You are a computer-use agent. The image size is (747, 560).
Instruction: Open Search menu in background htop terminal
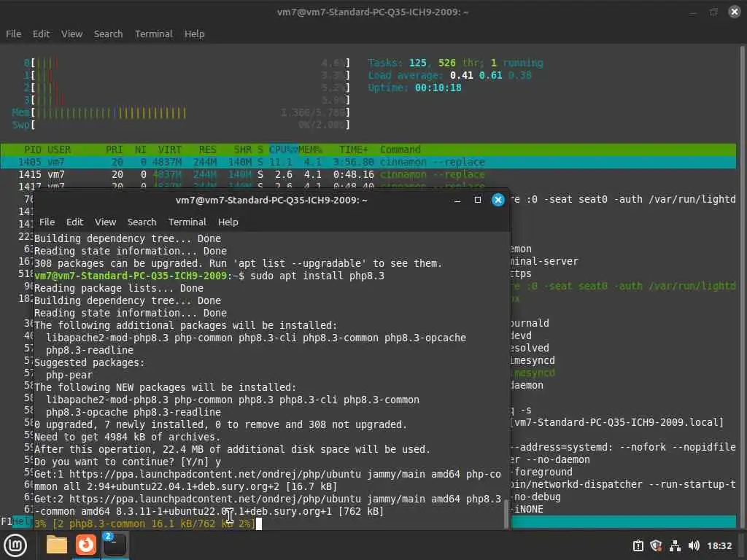[108, 34]
